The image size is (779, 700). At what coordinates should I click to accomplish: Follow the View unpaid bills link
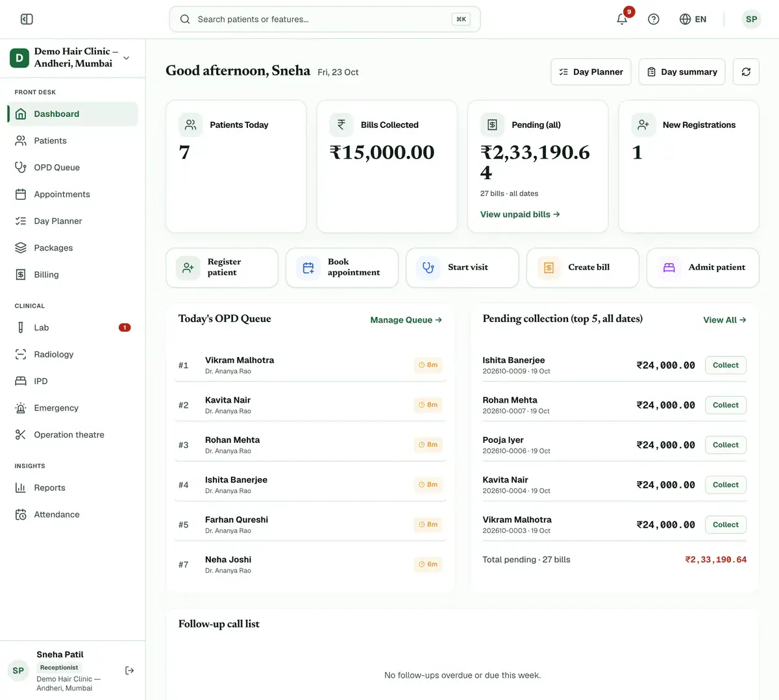coord(520,214)
